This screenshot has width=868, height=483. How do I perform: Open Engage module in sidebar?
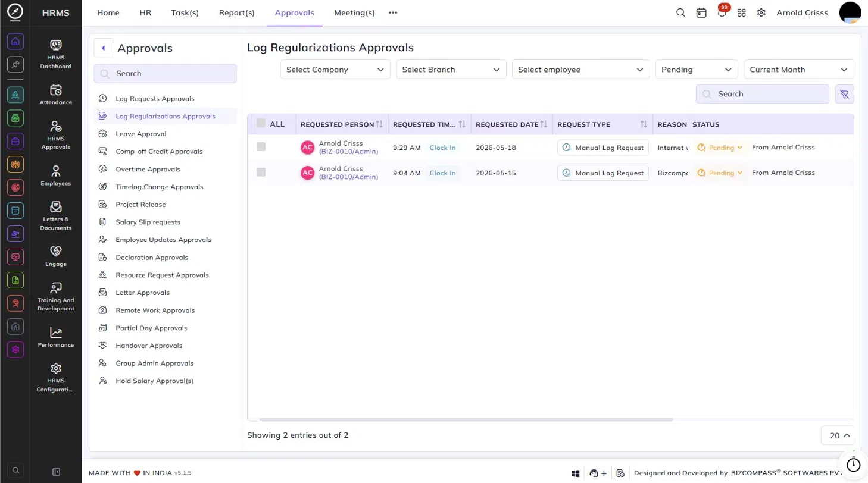point(56,256)
